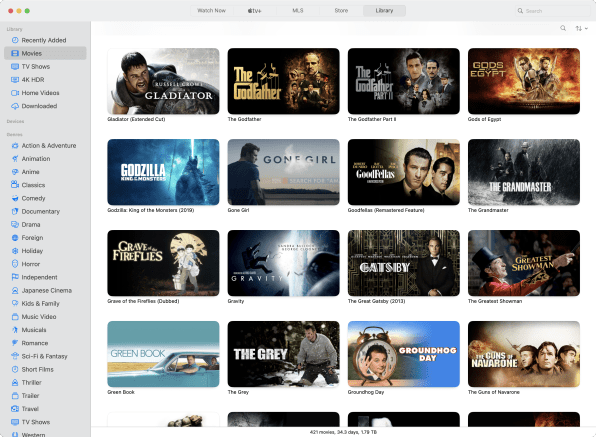
Task: Click the Musicals dancer icon
Action: tap(15, 330)
